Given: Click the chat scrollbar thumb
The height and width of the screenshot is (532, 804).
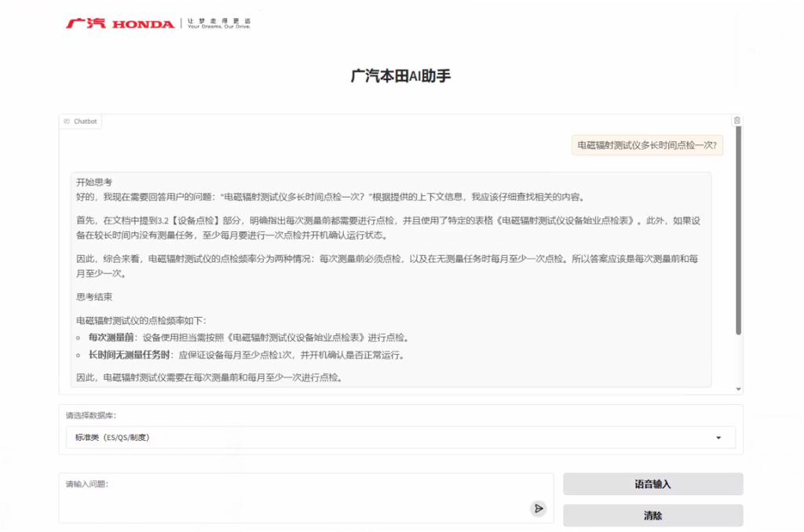Looking at the screenshot, I should (738, 228).
